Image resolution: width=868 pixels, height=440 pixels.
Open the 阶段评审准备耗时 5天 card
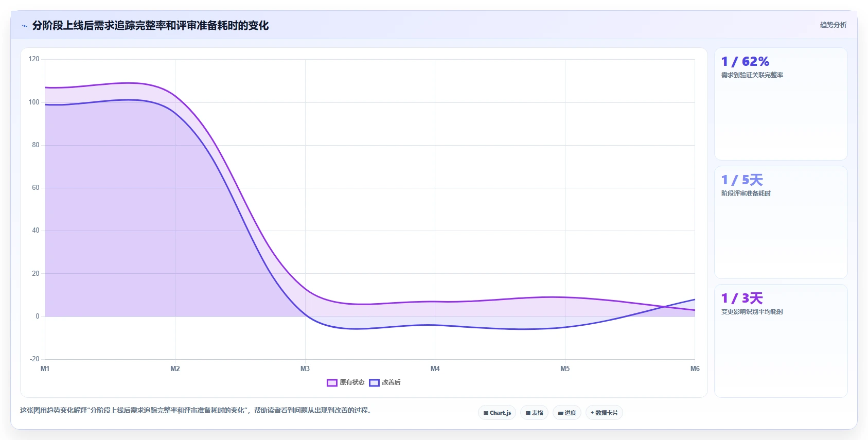click(781, 222)
